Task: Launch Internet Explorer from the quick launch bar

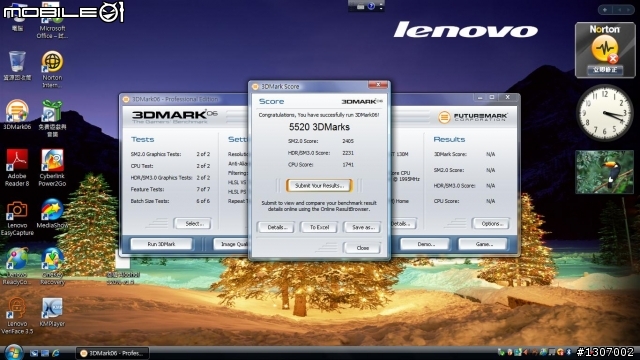Action: click(56, 353)
